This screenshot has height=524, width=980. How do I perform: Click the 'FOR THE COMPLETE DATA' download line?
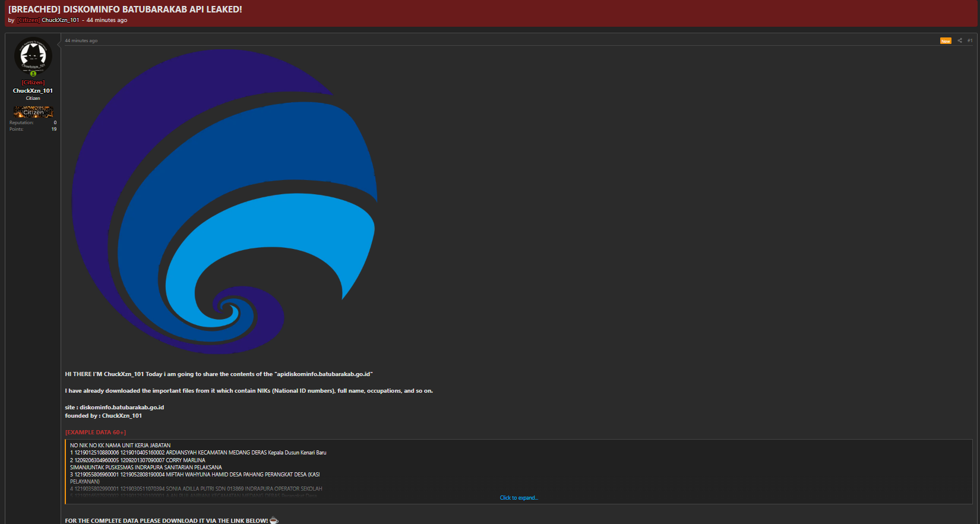point(166,520)
